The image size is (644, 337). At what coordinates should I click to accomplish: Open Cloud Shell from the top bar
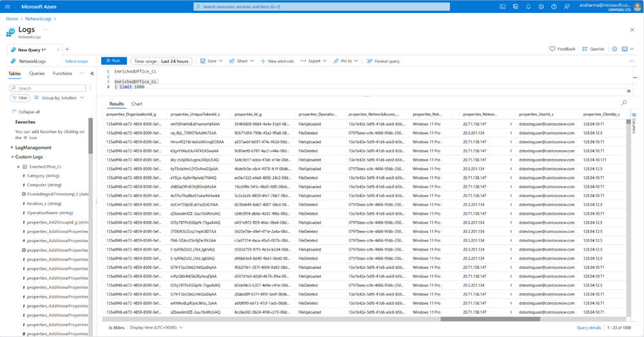[503, 6]
